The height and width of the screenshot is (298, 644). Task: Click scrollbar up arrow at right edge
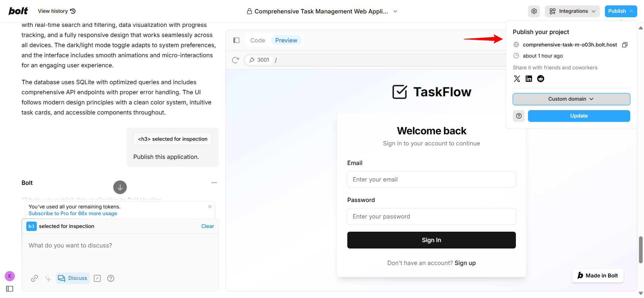pos(641,28)
